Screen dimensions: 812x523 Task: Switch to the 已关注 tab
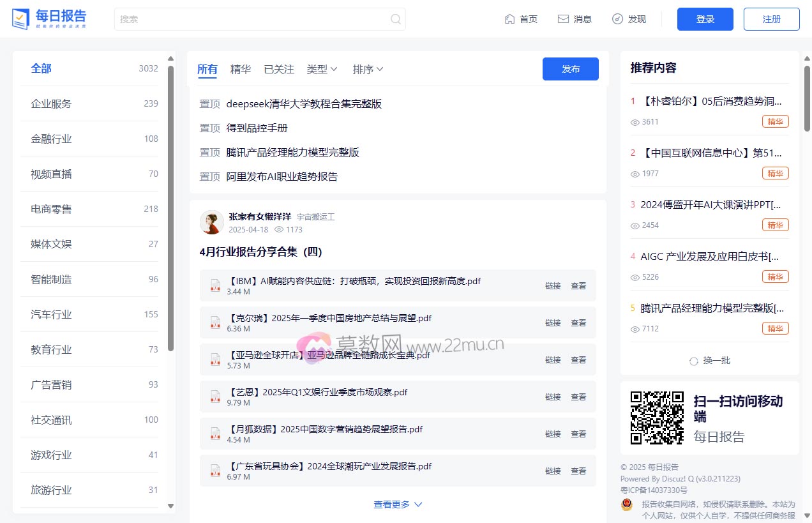(x=278, y=70)
